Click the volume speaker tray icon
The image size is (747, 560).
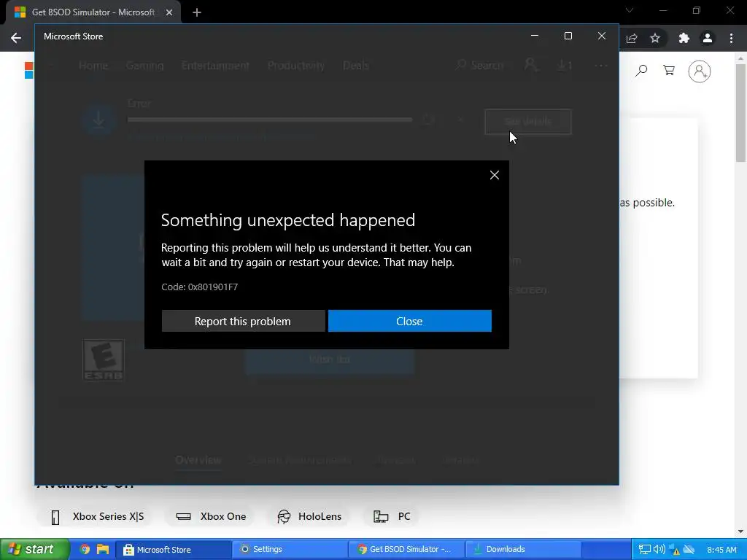click(x=659, y=550)
